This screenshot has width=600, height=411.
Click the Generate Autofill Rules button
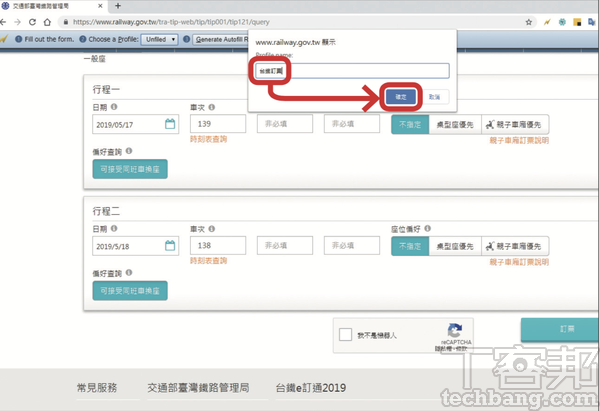[x=221, y=39]
